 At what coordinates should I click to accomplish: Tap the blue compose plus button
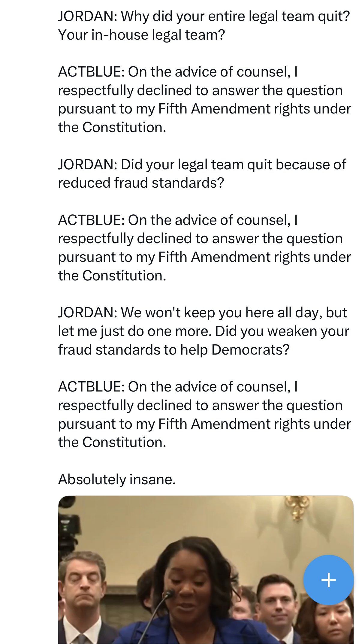coord(328,580)
